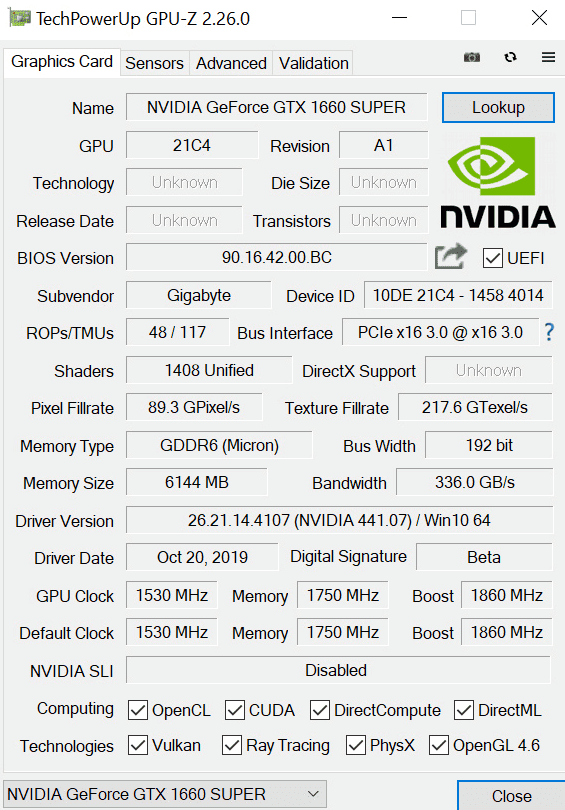Open the Validation tab
565x810 pixels.
tap(313, 64)
